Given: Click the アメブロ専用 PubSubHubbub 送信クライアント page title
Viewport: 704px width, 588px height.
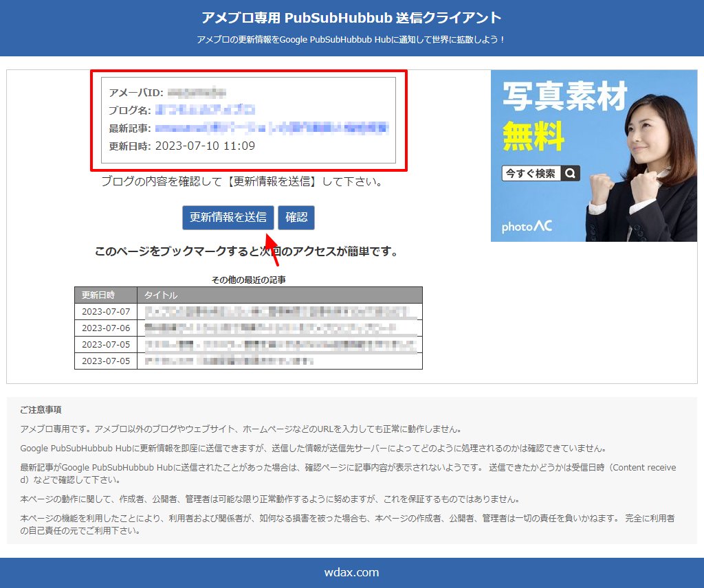Looking at the screenshot, I should pyautogui.click(x=351, y=18).
